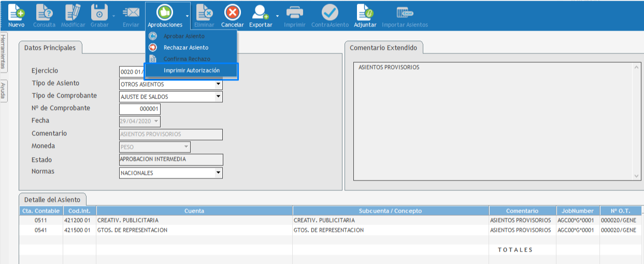Click the Cancelar red X icon
The width and height of the screenshot is (644, 264).
click(x=233, y=12)
